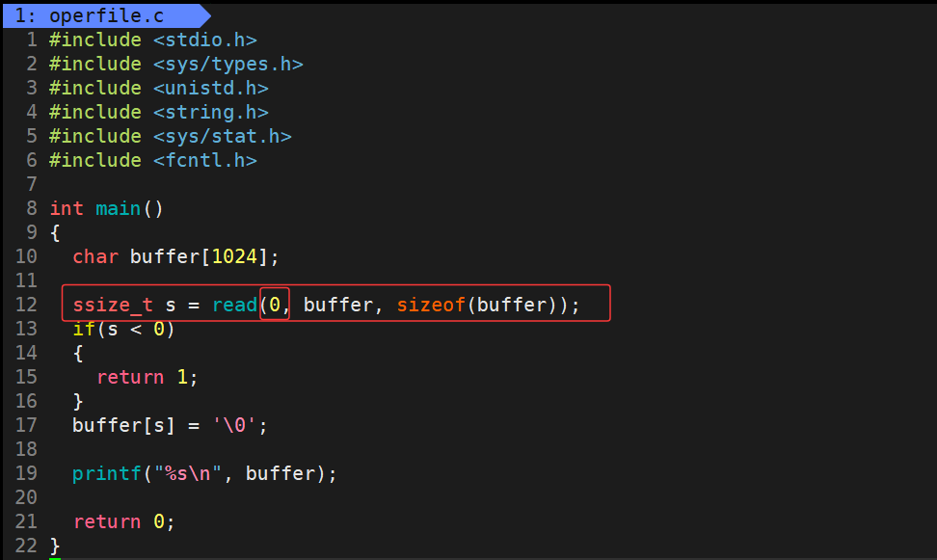The width and height of the screenshot is (937, 560).
Task: Click line number 22 in the gutter
Action: [26, 546]
